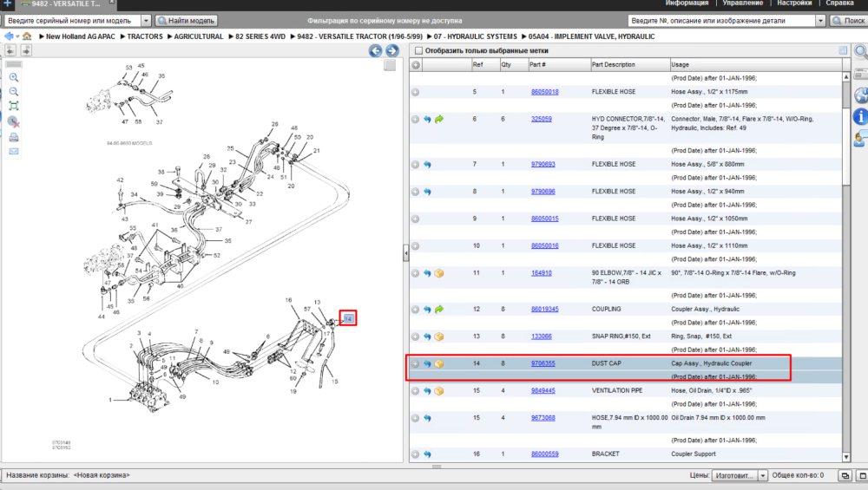Click the box icon on VENTILATION PIPE row

tap(439, 391)
